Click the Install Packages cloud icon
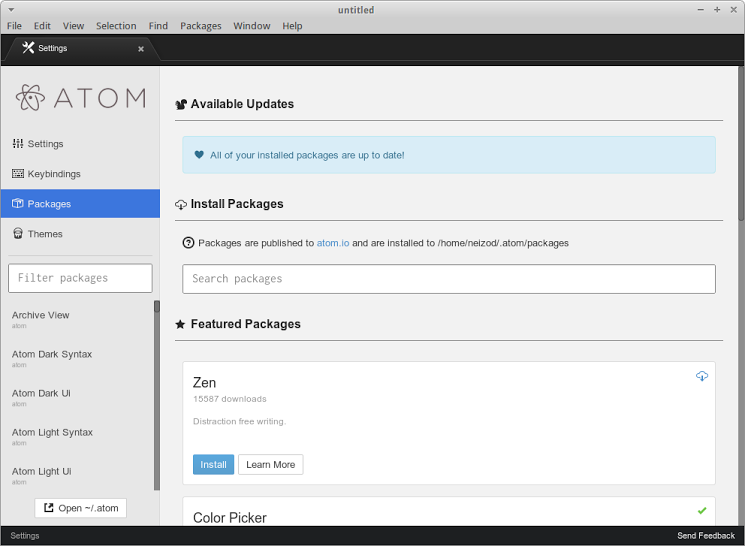745x546 pixels. click(x=181, y=204)
